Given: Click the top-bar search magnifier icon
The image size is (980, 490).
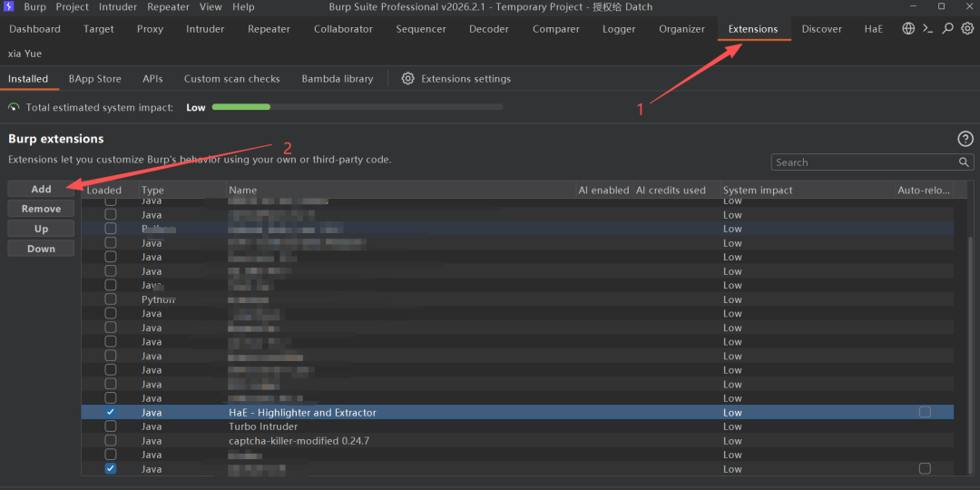Looking at the screenshot, I should (x=947, y=29).
